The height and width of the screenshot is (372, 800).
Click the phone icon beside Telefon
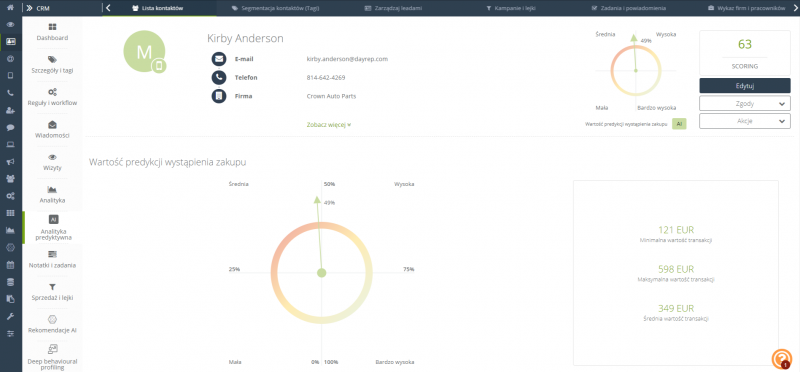point(219,78)
